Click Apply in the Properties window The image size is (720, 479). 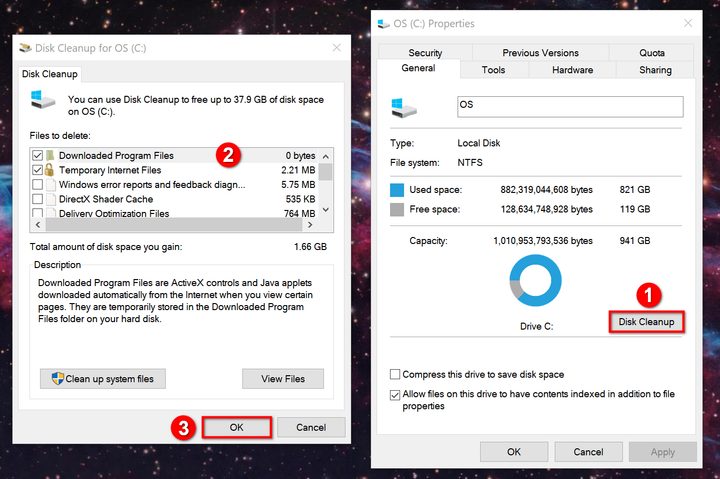(x=663, y=452)
